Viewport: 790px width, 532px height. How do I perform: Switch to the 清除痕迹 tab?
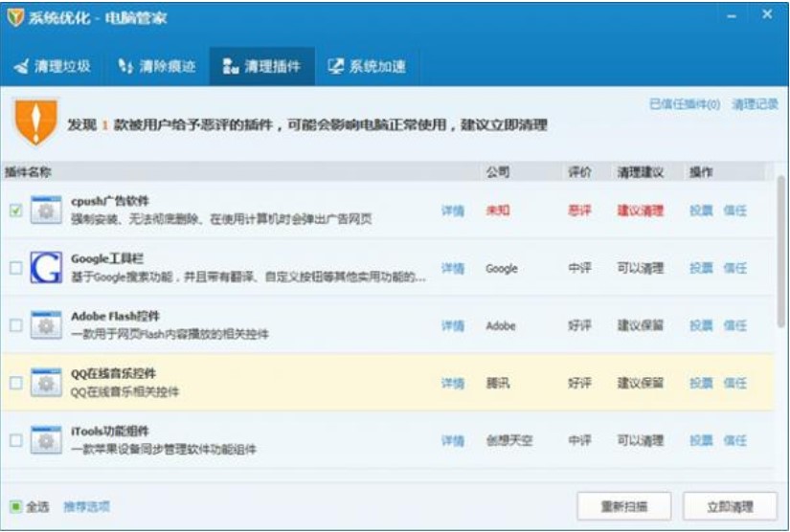(x=157, y=66)
